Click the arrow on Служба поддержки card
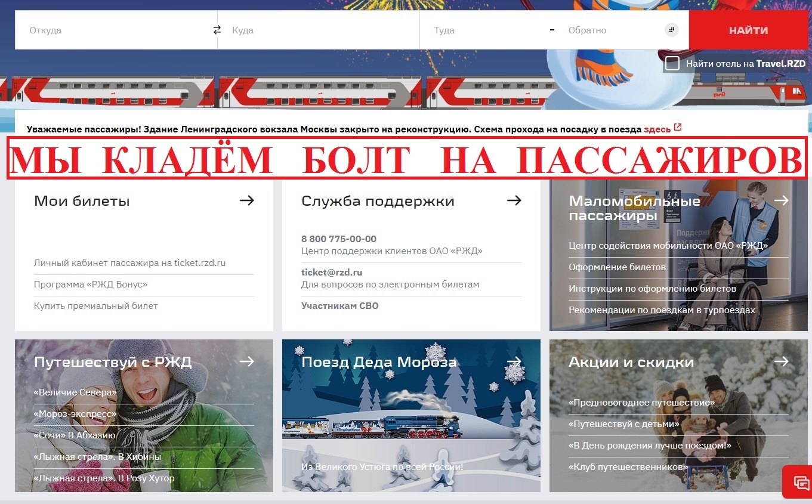 click(x=514, y=200)
